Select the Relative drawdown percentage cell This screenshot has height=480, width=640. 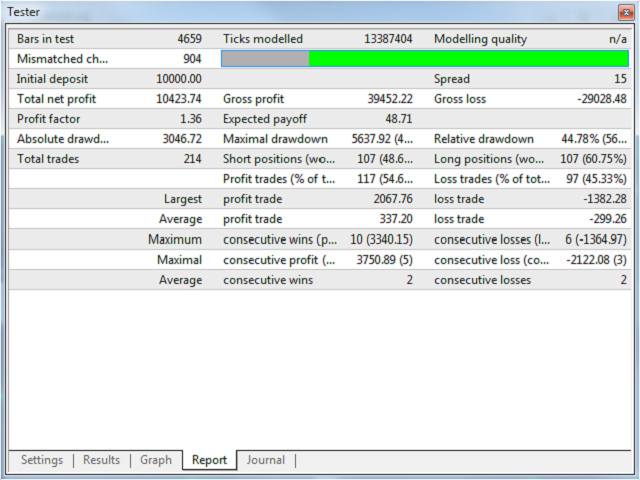click(x=592, y=139)
